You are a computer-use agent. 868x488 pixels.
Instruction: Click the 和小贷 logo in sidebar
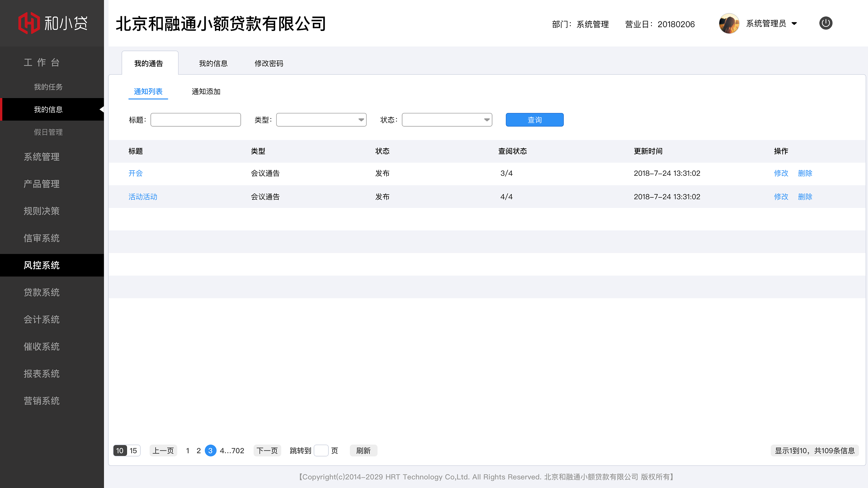click(x=53, y=23)
